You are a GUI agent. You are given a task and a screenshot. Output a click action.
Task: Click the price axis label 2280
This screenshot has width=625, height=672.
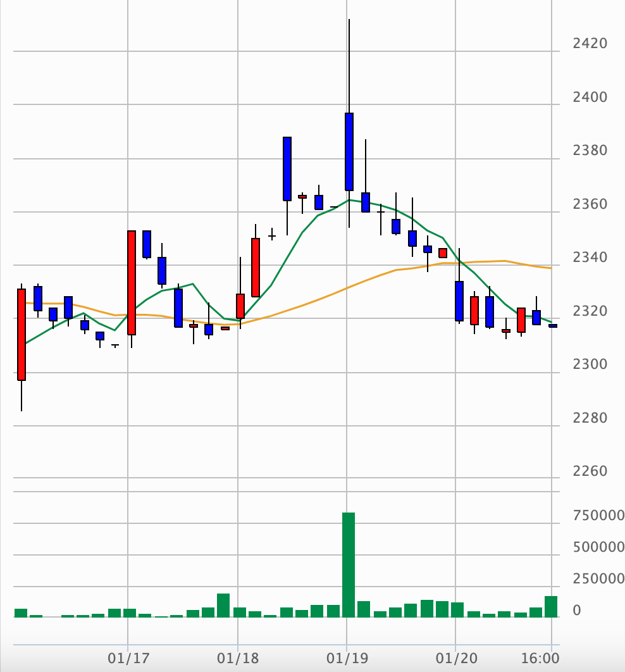tap(590, 418)
